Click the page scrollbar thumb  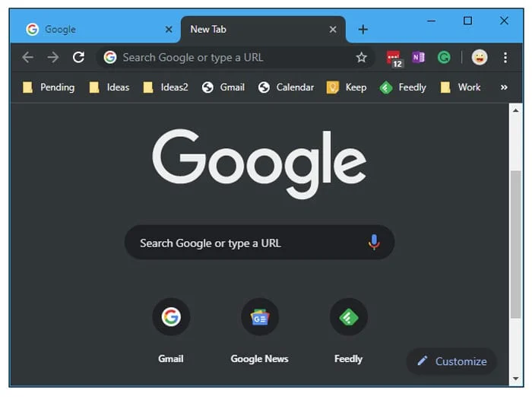click(x=516, y=244)
